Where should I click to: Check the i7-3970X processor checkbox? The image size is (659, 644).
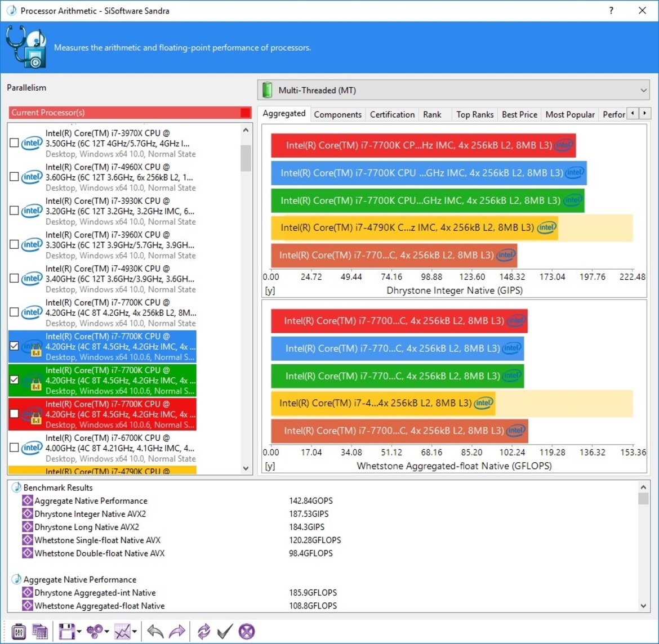point(14,143)
